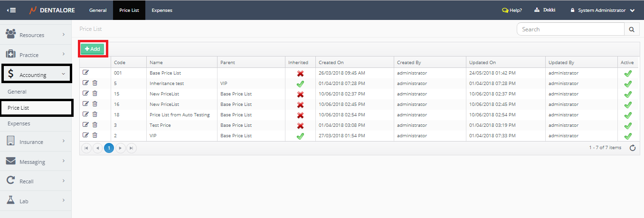This screenshot has width=644, height=218.
Task: Open the Help link
Action: (x=512, y=10)
